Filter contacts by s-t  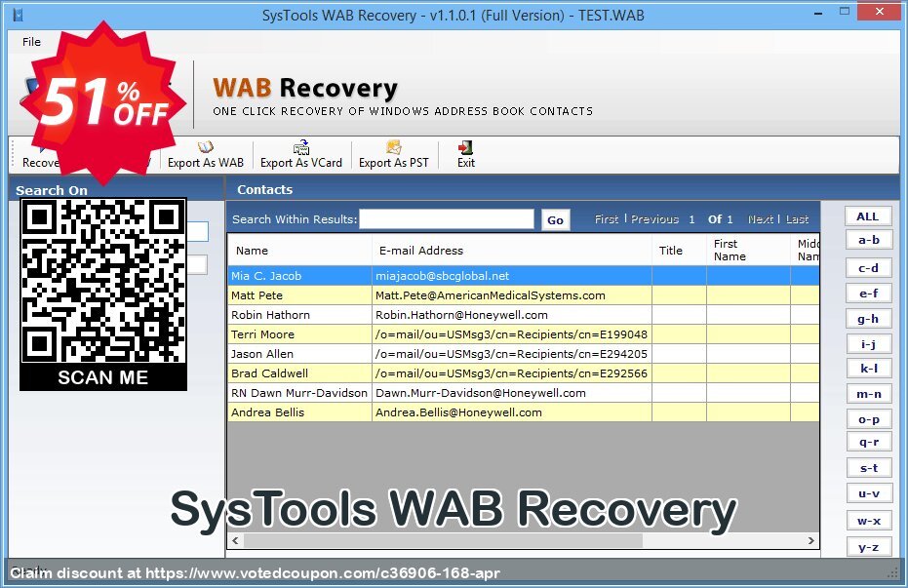point(869,468)
